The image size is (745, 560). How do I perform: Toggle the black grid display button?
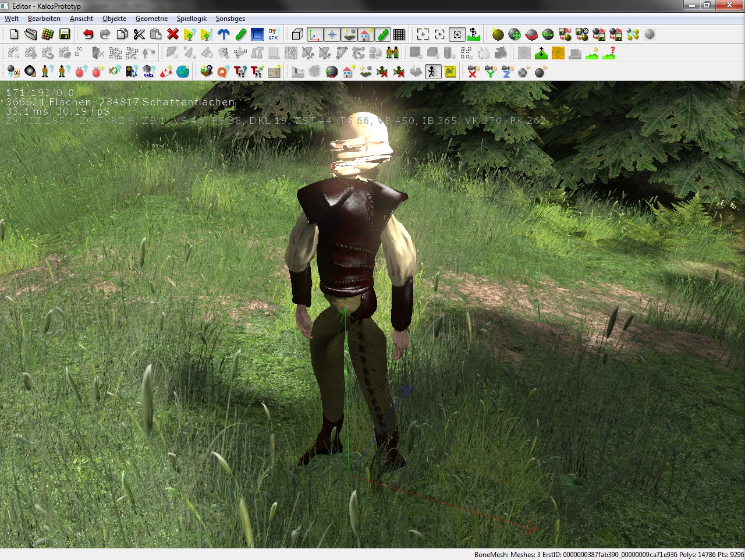coord(399,34)
